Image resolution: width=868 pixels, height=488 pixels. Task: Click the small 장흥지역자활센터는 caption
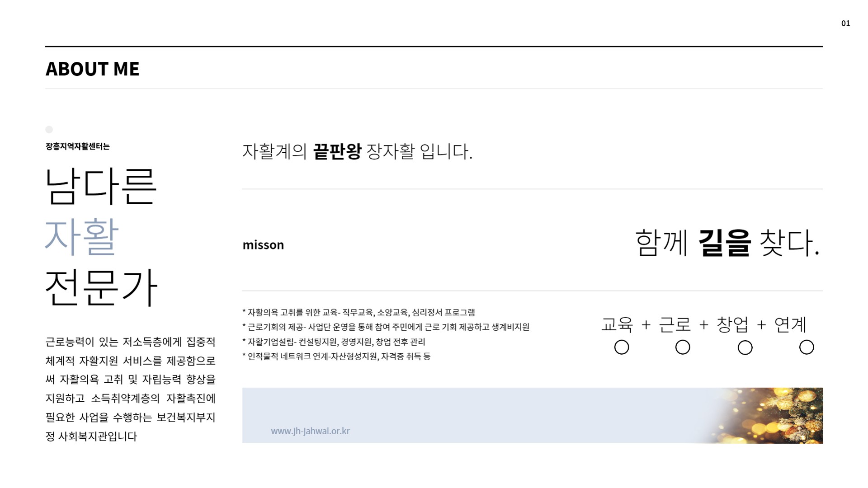[x=78, y=146]
